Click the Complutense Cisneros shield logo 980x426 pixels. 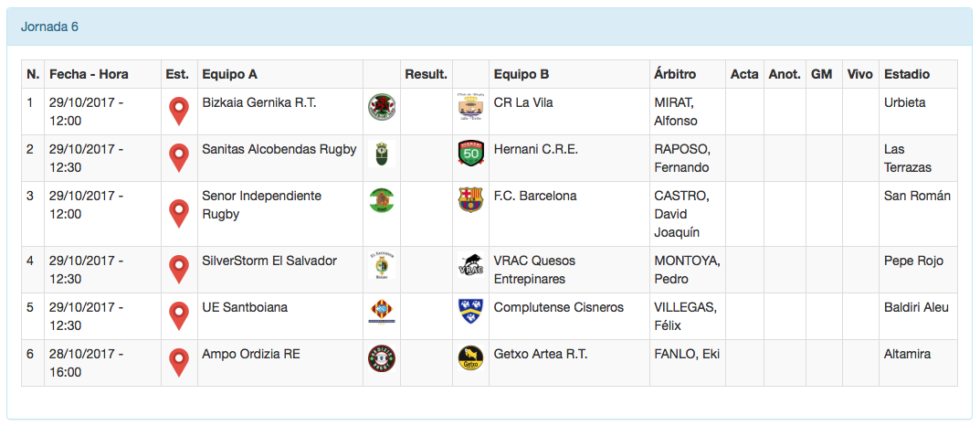pyautogui.click(x=470, y=312)
